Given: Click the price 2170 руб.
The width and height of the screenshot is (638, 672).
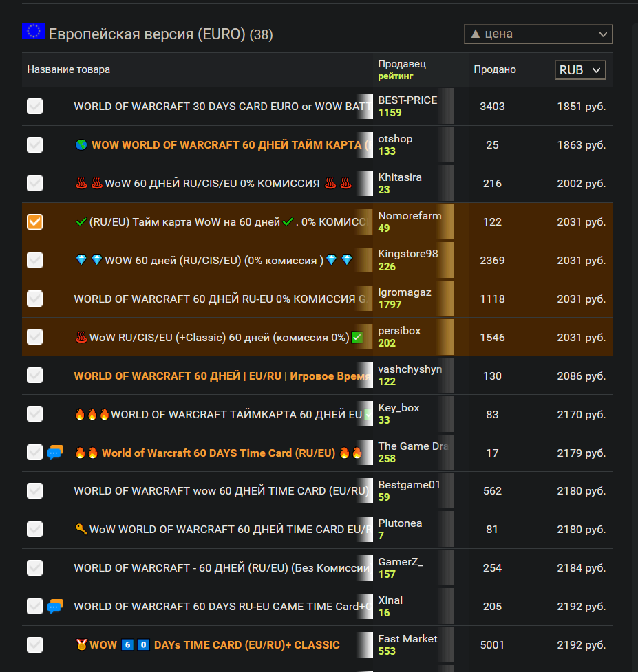Looking at the screenshot, I should pos(581,415).
